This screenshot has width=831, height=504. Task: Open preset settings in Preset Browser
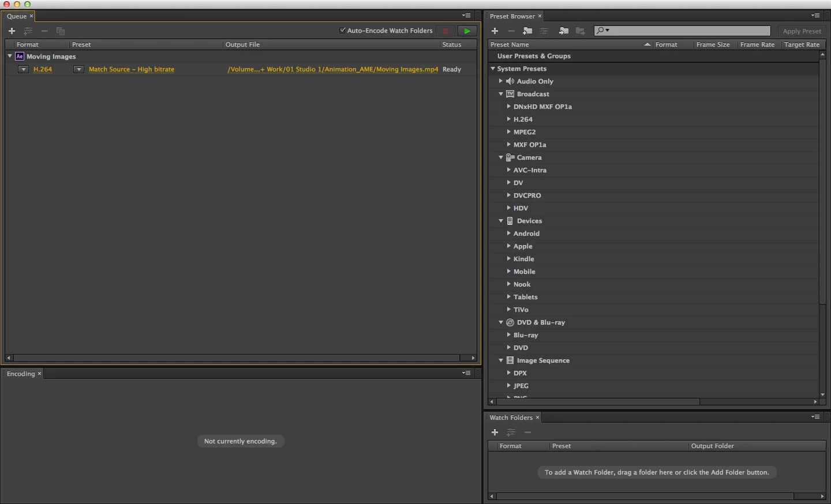544,31
